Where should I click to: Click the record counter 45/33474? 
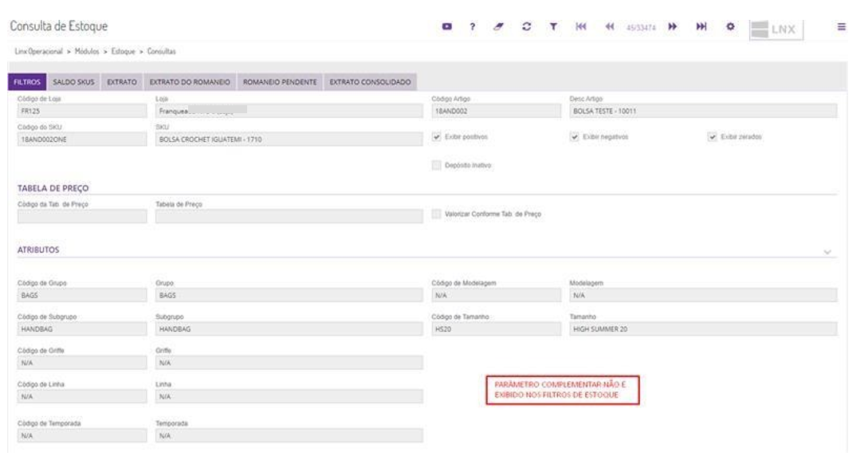point(641,28)
